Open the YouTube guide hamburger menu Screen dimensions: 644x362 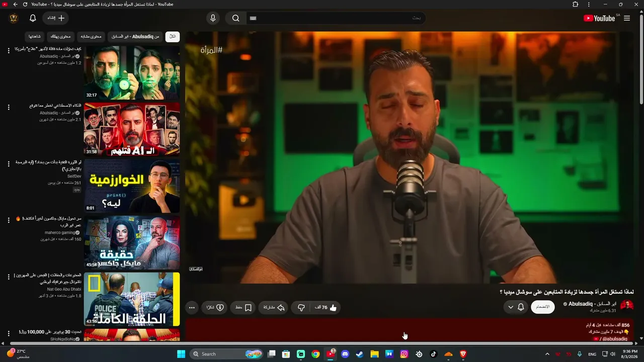(627, 18)
